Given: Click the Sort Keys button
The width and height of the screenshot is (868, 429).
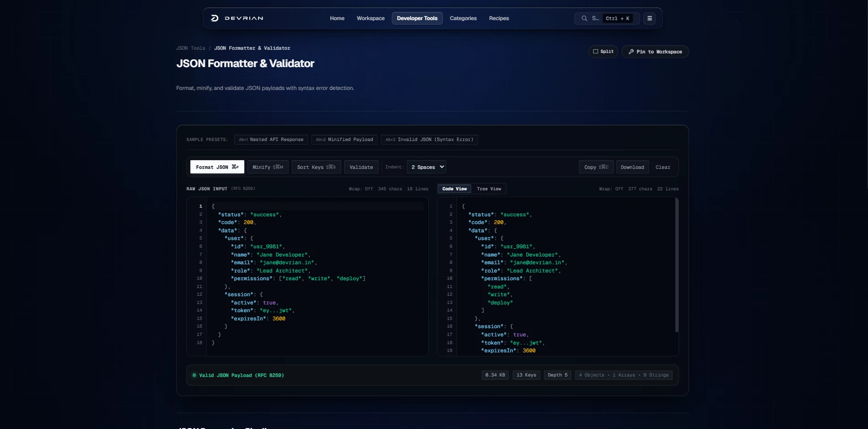Looking at the screenshot, I should [x=316, y=167].
